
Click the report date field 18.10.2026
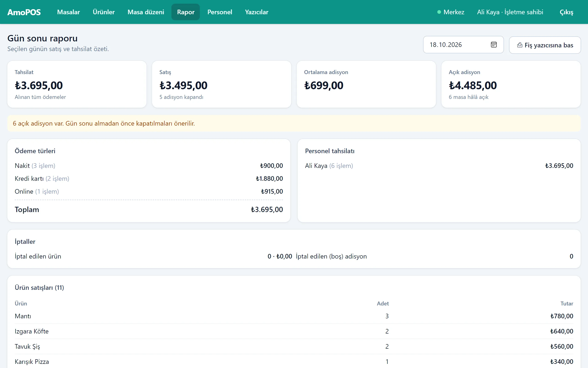(x=463, y=45)
